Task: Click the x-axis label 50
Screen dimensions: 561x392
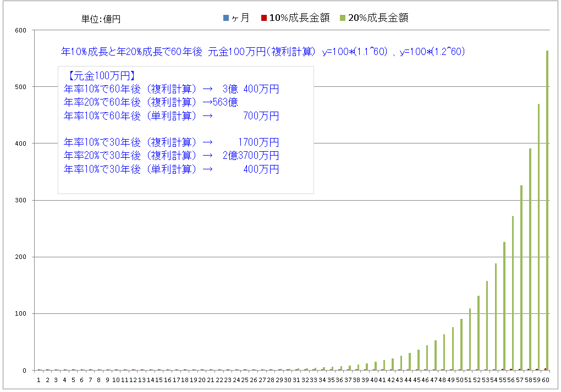Action: pyautogui.click(x=460, y=380)
